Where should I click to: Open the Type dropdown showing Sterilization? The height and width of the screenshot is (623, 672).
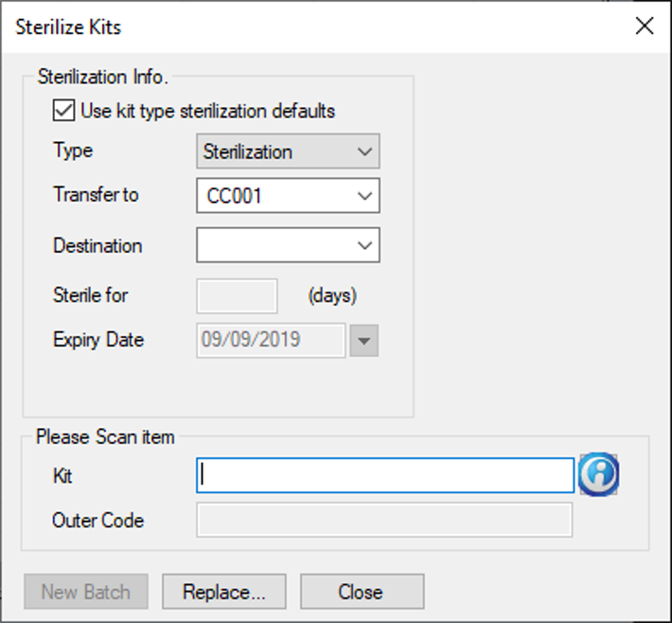(x=289, y=151)
